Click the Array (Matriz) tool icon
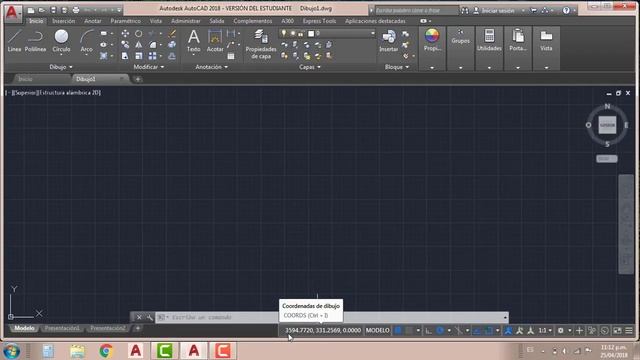 152,56
